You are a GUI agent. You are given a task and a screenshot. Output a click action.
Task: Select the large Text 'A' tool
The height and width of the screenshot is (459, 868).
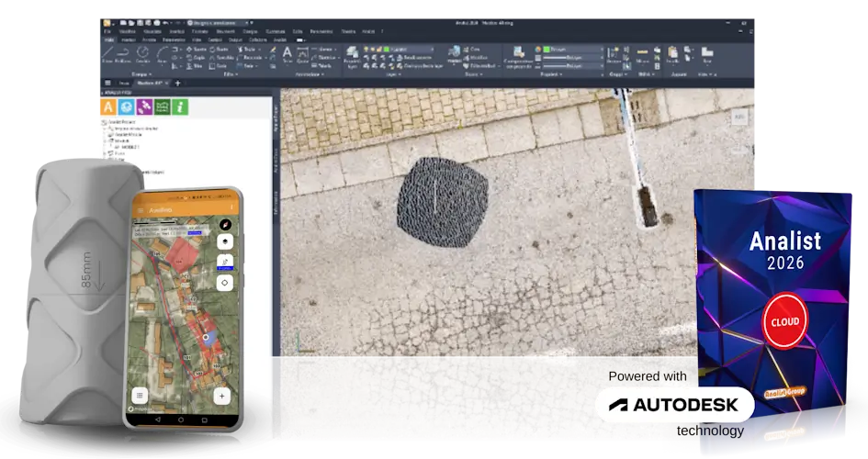287,54
